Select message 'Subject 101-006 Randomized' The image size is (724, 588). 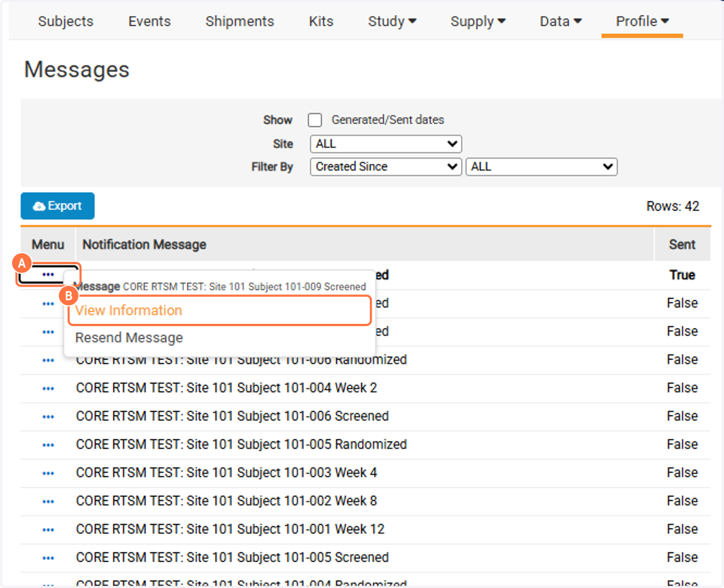[241, 361]
